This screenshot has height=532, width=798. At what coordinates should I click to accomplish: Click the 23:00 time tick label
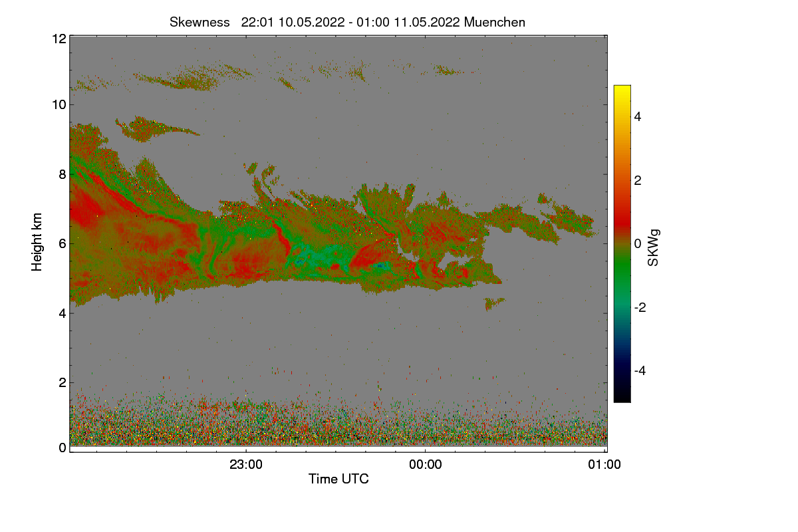pos(246,465)
